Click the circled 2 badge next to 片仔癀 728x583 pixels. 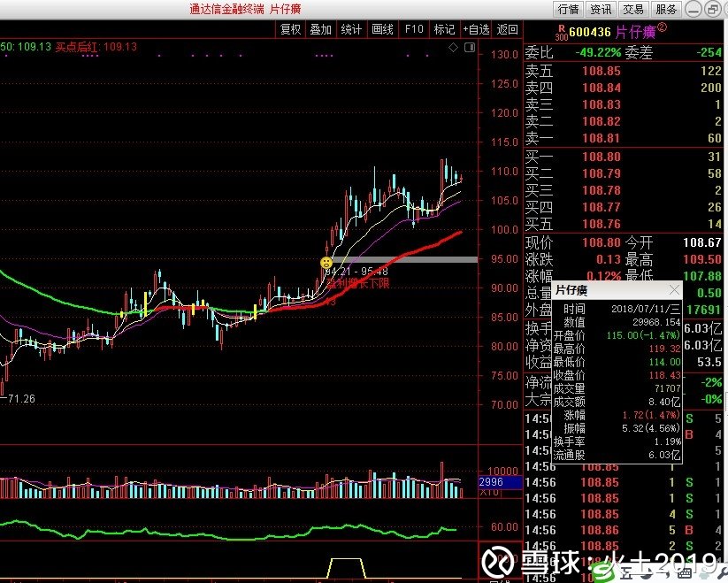663,27
